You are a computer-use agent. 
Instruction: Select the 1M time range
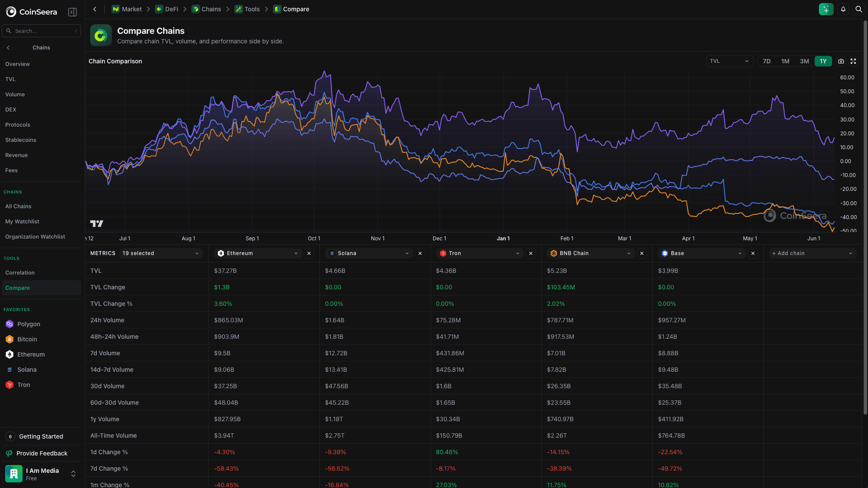785,61
